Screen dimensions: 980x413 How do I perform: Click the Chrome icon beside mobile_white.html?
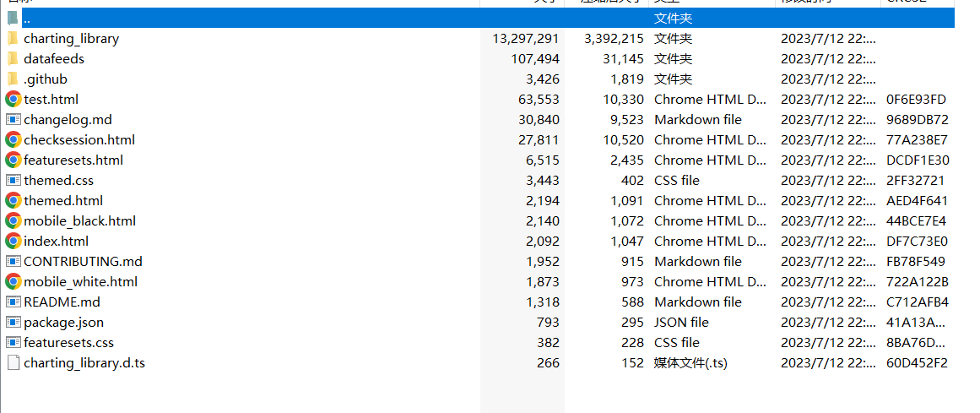pyautogui.click(x=14, y=281)
